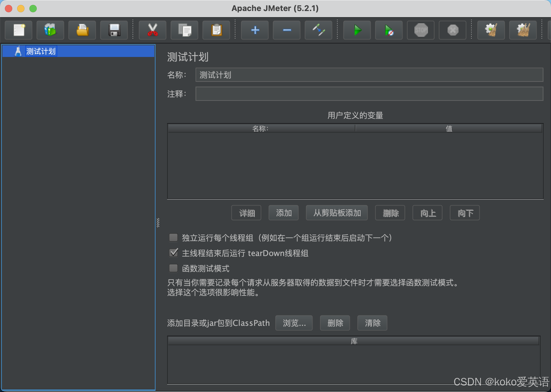Click the Toggle enable/disable icon
The height and width of the screenshot is (392, 551).
(319, 30)
